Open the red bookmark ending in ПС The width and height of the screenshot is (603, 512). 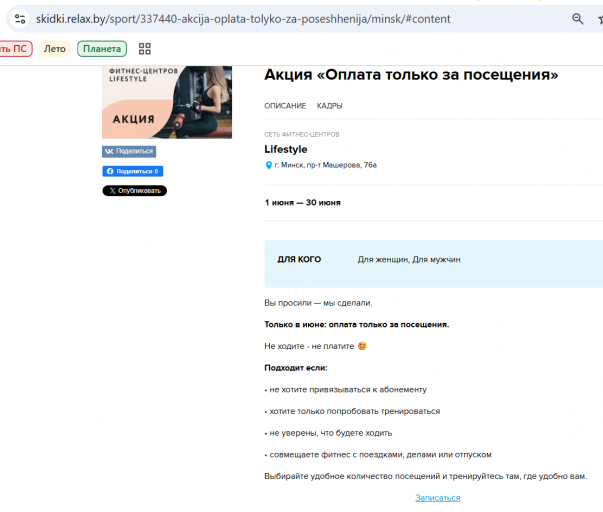(14, 49)
